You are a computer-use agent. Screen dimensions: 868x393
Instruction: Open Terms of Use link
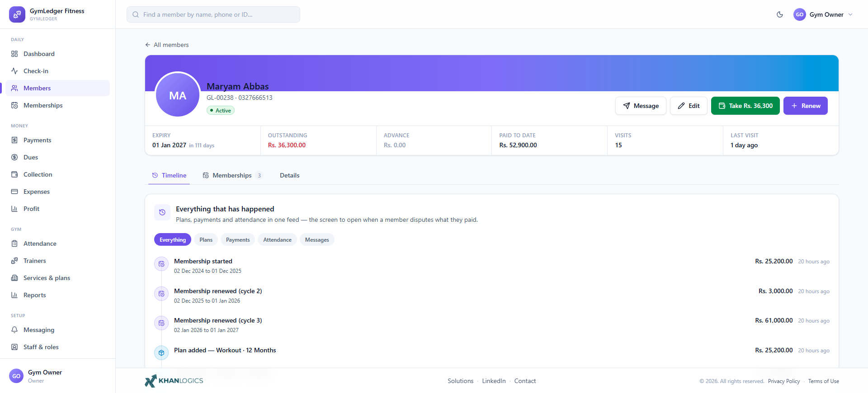tap(824, 381)
